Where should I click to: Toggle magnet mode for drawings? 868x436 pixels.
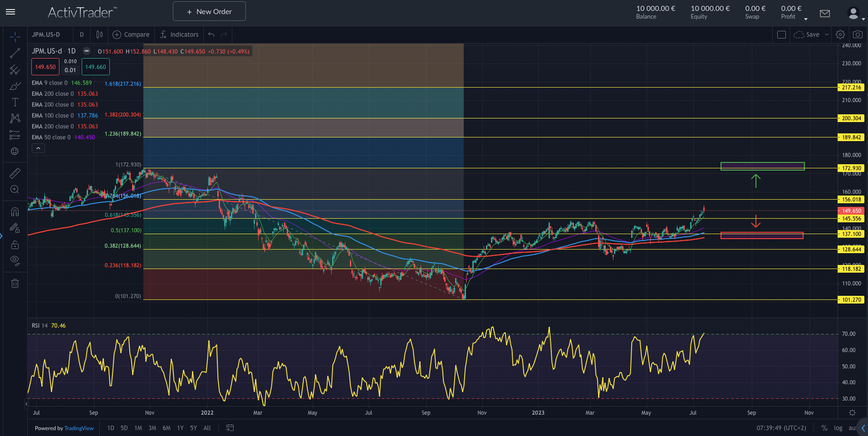click(15, 212)
